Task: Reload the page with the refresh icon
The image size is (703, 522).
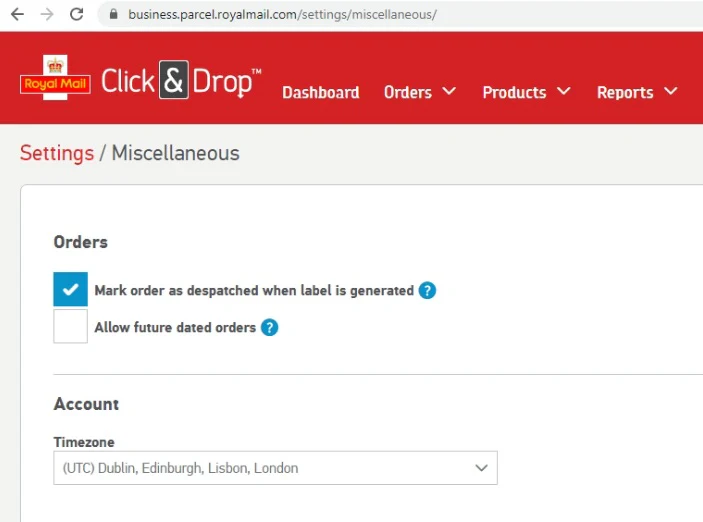Action: 76,15
